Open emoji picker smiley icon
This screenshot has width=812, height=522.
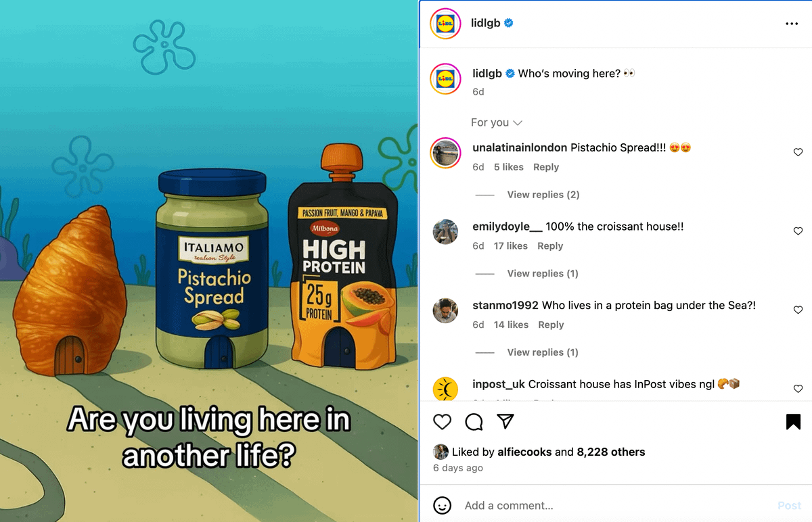442,505
